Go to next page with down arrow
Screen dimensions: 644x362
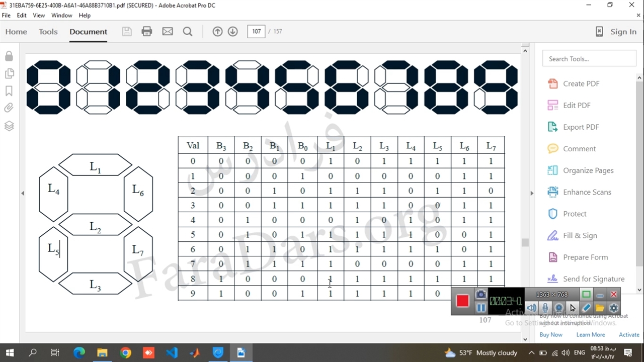point(232,32)
